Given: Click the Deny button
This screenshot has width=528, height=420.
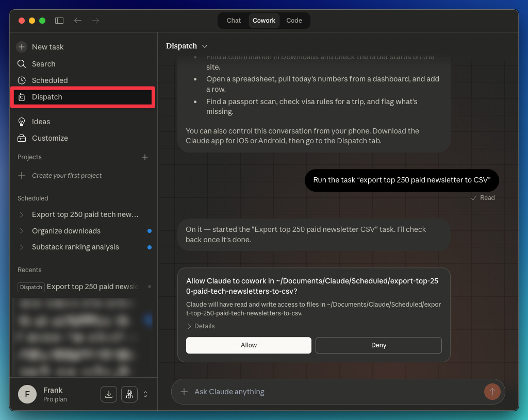Looking at the screenshot, I should pos(378,345).
